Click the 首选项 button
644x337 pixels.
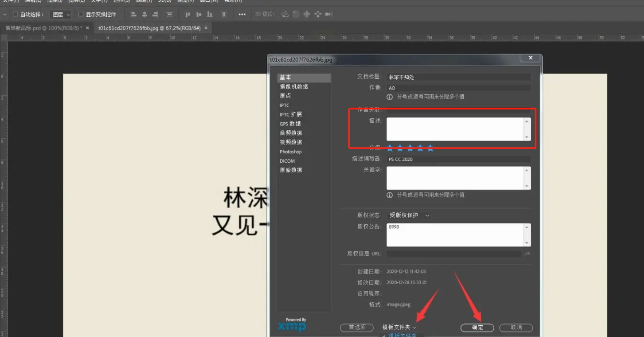click(357, 328)
